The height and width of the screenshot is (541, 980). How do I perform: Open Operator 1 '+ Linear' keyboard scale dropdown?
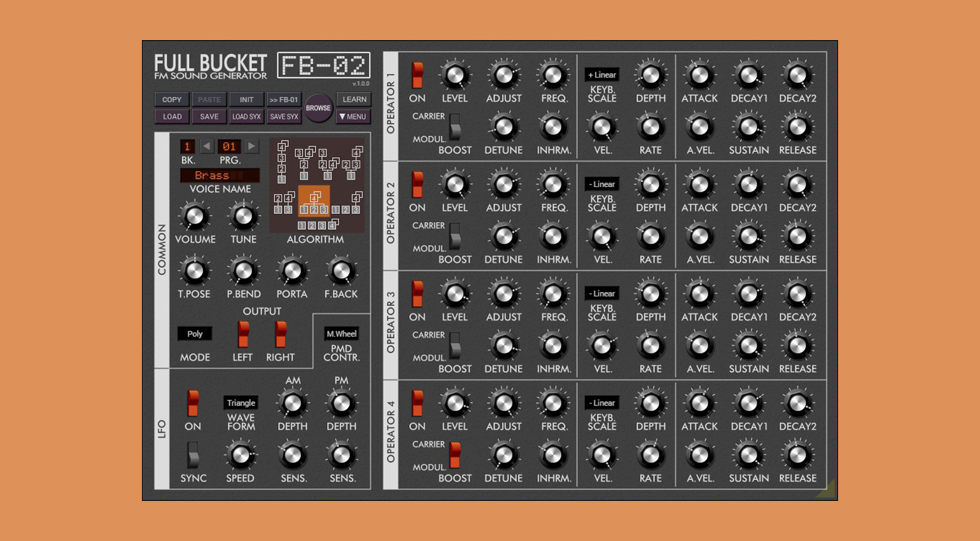[x=602, y=75]
